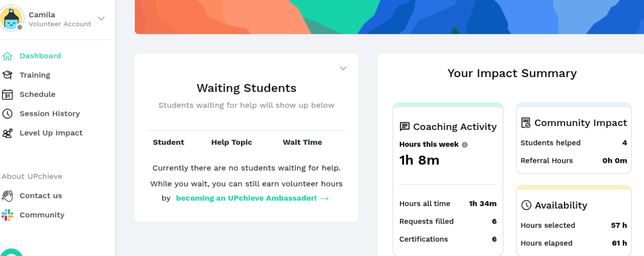Click the Schedule calendar icon
Screen dimensions: 644x256
(x=7, y=94)
